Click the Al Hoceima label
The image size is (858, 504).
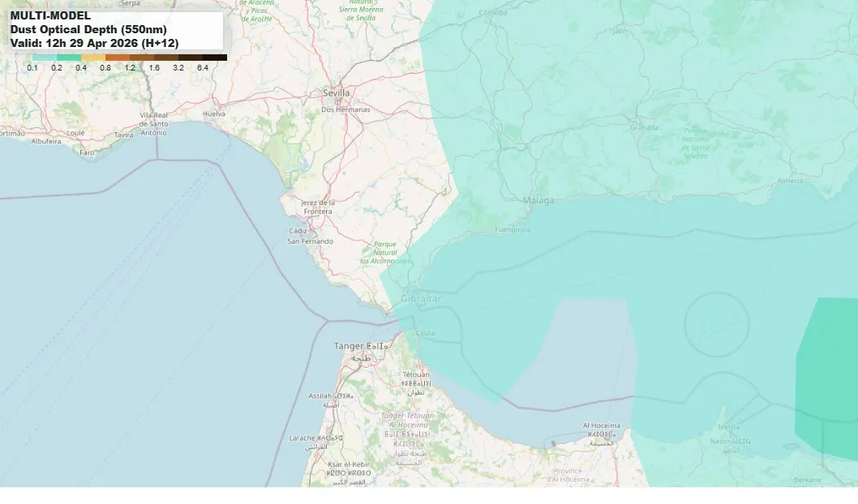point(601,425)
